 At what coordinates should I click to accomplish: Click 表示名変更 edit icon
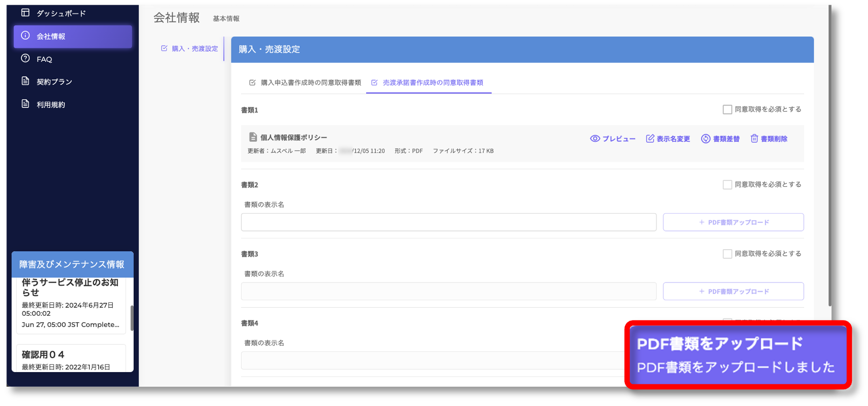(x=650, y=139)
